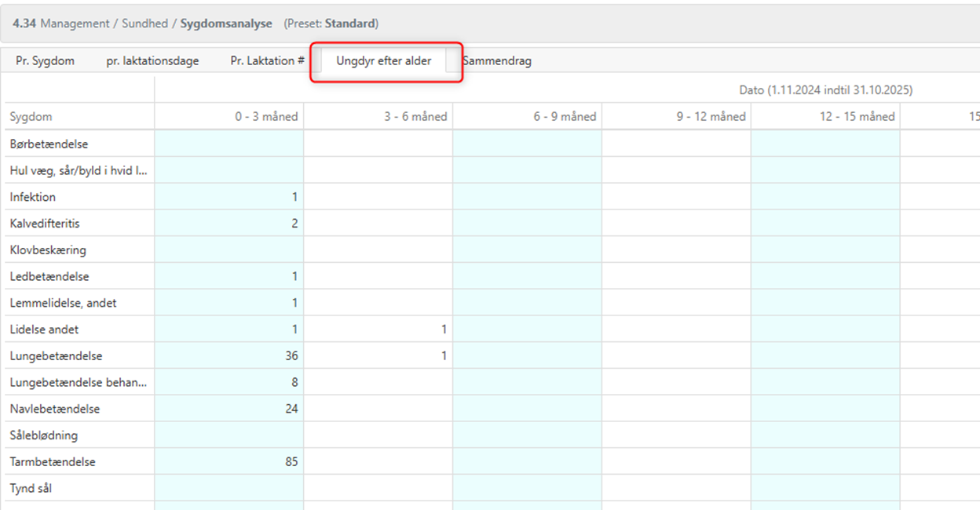This screenshot has height=510, width=980.
Task: Click the Ungdyr efter alder tab
Action: click(x=383, y=60)
